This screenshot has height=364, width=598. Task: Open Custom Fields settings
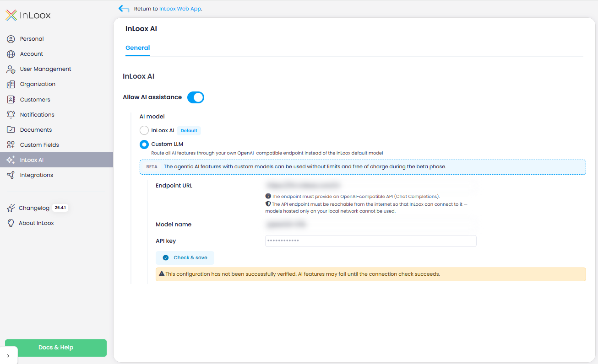(56, 145)
